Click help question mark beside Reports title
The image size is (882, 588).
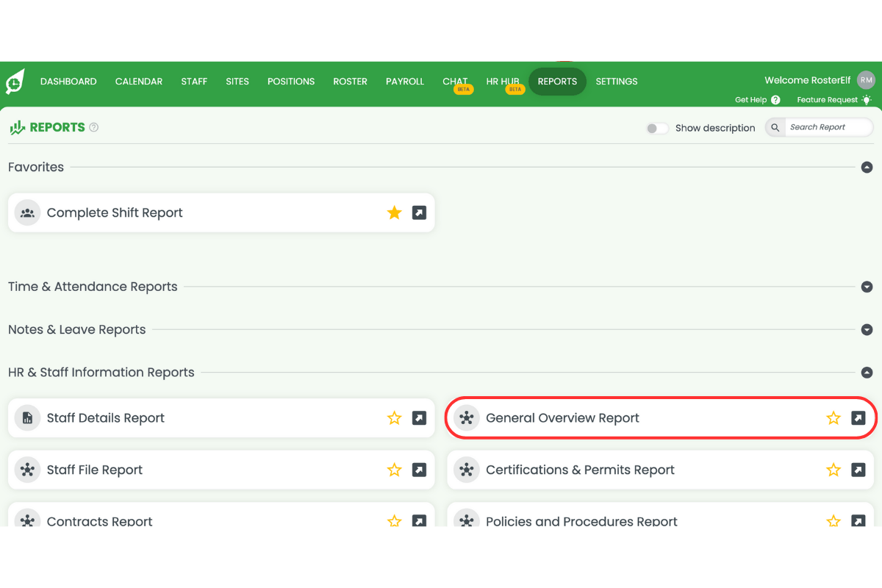[x=94, y=127]
